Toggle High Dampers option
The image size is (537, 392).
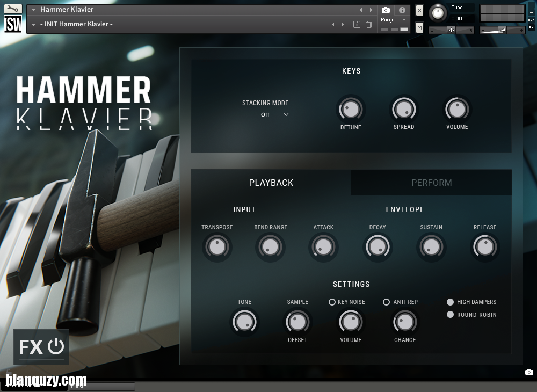click(x=451, y=302)
